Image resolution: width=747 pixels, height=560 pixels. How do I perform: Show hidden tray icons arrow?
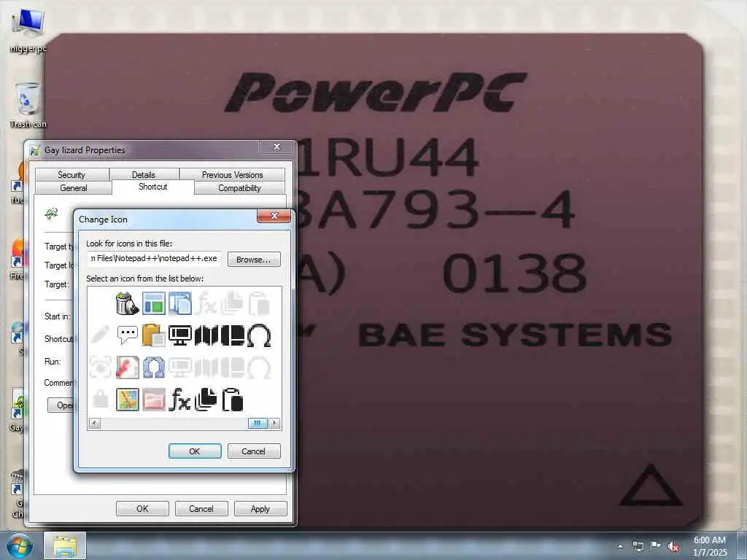click(x=620, y=546)
